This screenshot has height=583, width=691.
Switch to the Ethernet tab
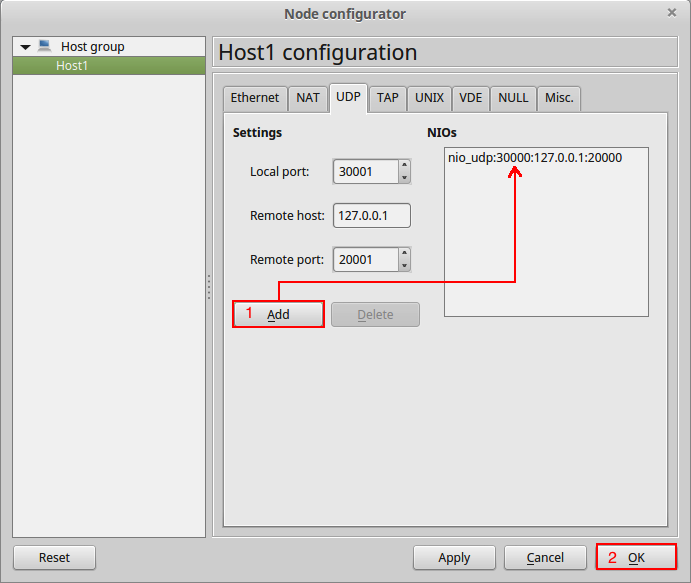[x=255, y=98]
